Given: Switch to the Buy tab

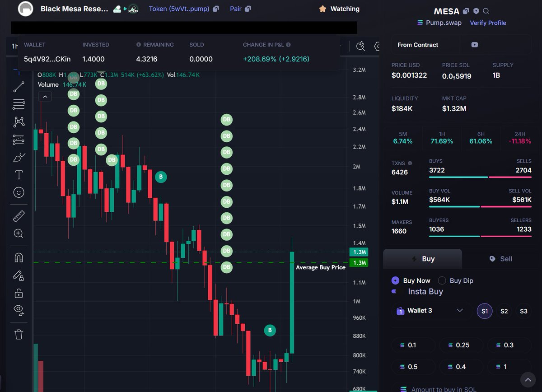Looking at the screenshot, I should pos(422,259).
